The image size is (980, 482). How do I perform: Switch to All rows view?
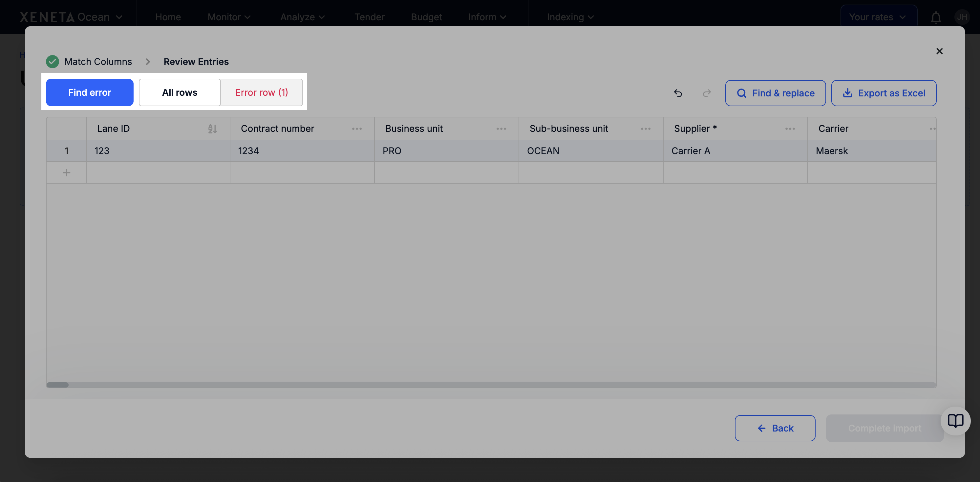(180, 93)
